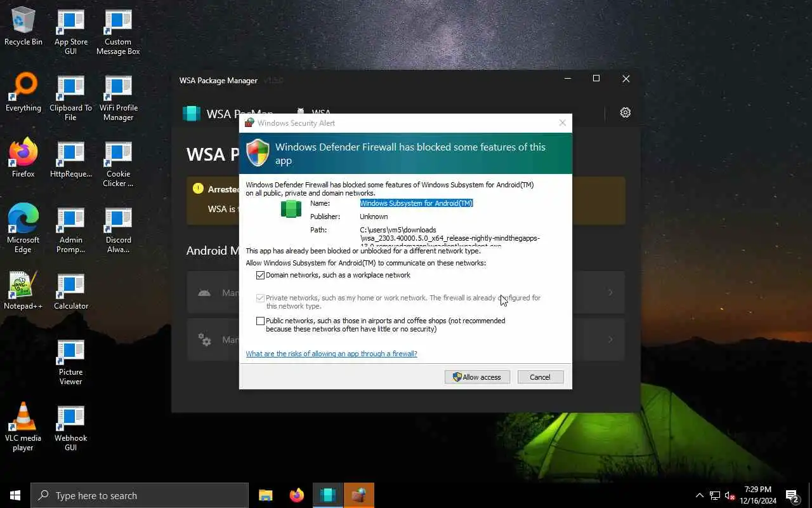The width and height of the screenshot is (812, 508).
Task: Switch to the firewall alert taskbar item
Action: [x=359, y=495]
